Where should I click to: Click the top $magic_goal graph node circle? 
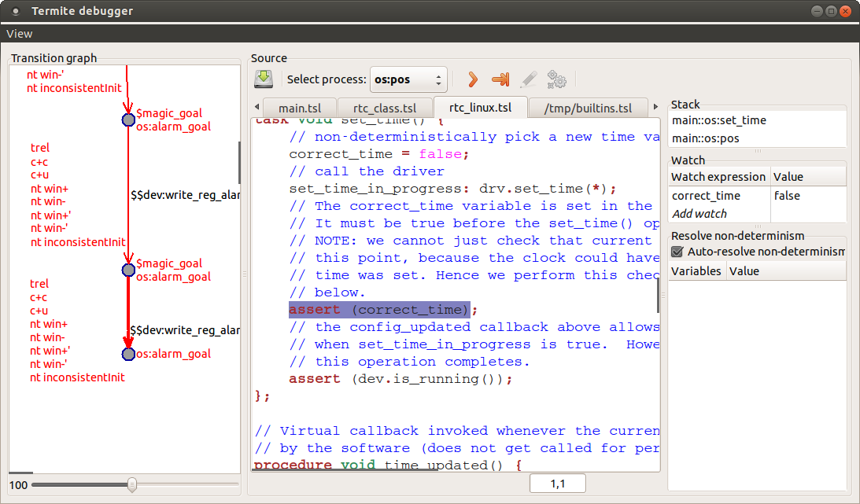click(128, 120)
